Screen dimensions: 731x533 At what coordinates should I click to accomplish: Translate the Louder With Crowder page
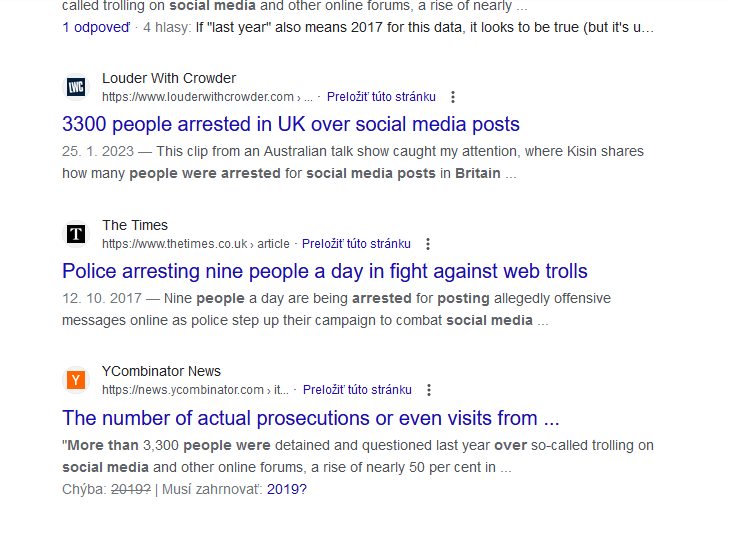(381, 97)
